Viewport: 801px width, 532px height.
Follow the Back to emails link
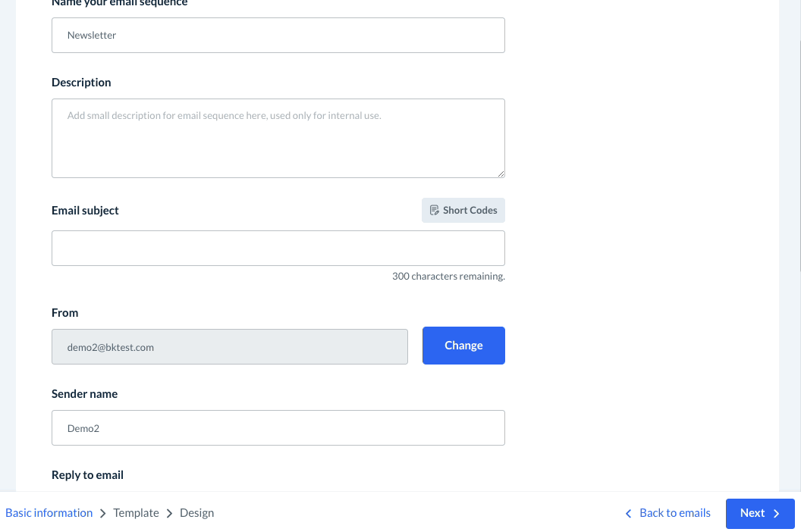(x=674, y=513)
